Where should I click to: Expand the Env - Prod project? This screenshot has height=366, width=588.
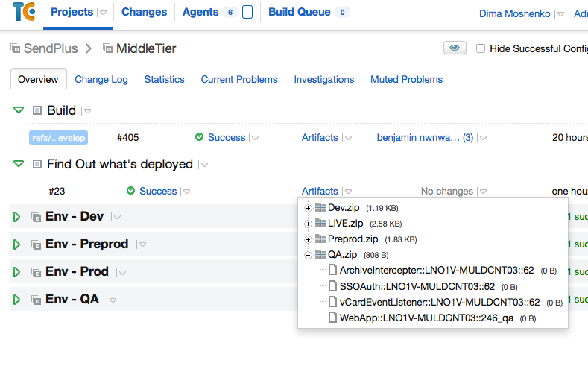click(16, 272)
